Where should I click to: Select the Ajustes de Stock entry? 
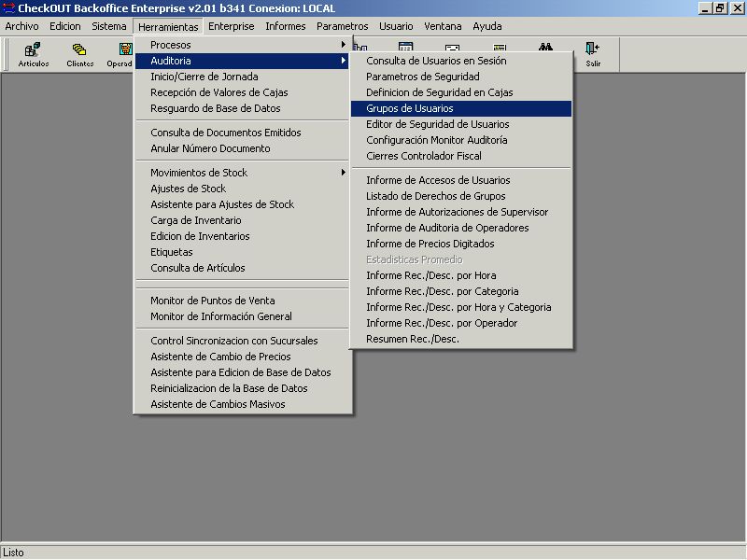(243, 189)
